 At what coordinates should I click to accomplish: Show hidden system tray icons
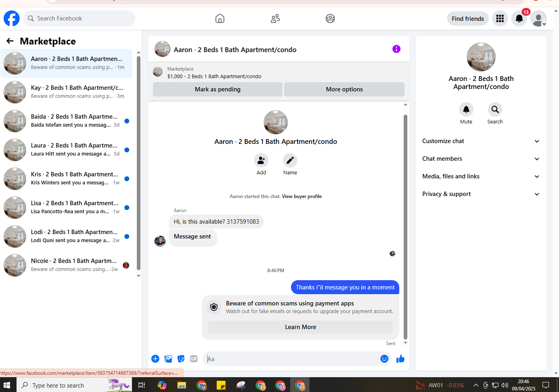476,385
